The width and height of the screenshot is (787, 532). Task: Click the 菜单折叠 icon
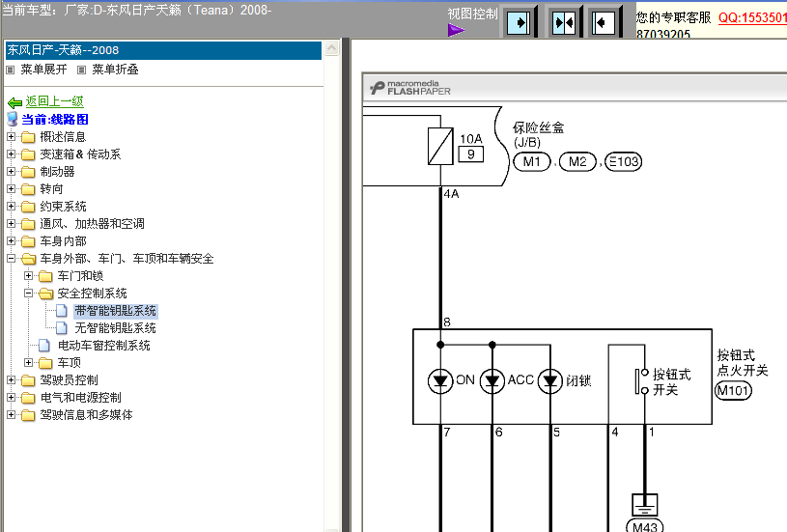tap(81, 70)
